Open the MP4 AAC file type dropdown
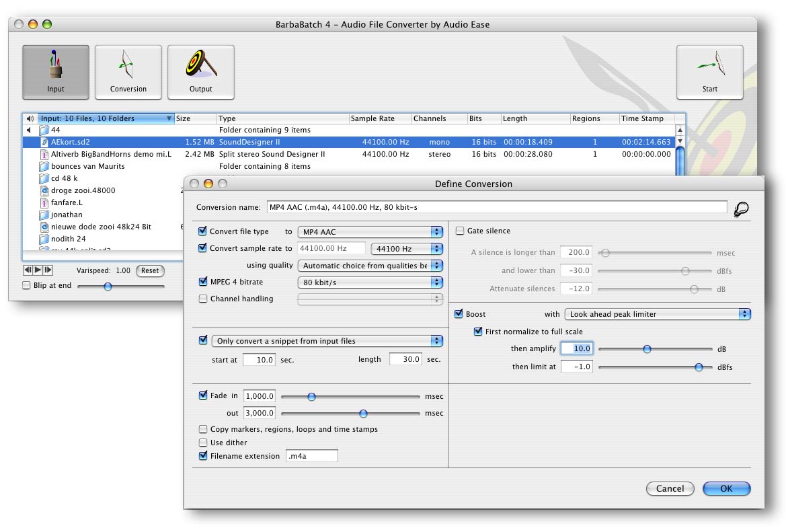This screenshot has height=532, width=786. click(370, 231)
